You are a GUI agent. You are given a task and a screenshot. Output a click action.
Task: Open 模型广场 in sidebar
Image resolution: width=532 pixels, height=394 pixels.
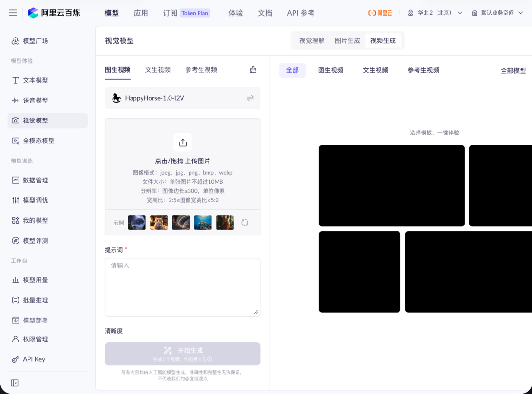coord(35,41)
